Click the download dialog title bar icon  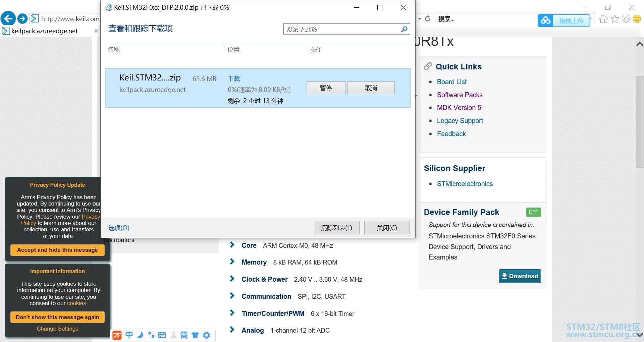(x=108, y=7)
